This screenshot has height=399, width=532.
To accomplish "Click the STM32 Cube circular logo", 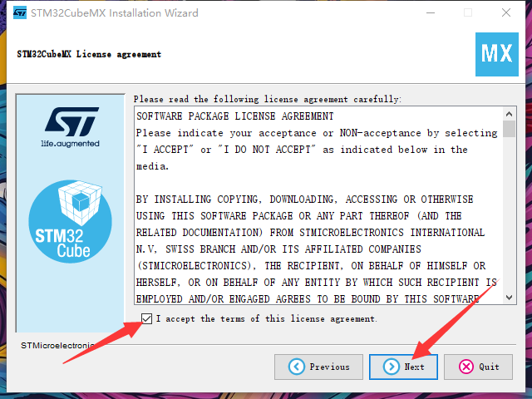I will [x=70, y=222].
